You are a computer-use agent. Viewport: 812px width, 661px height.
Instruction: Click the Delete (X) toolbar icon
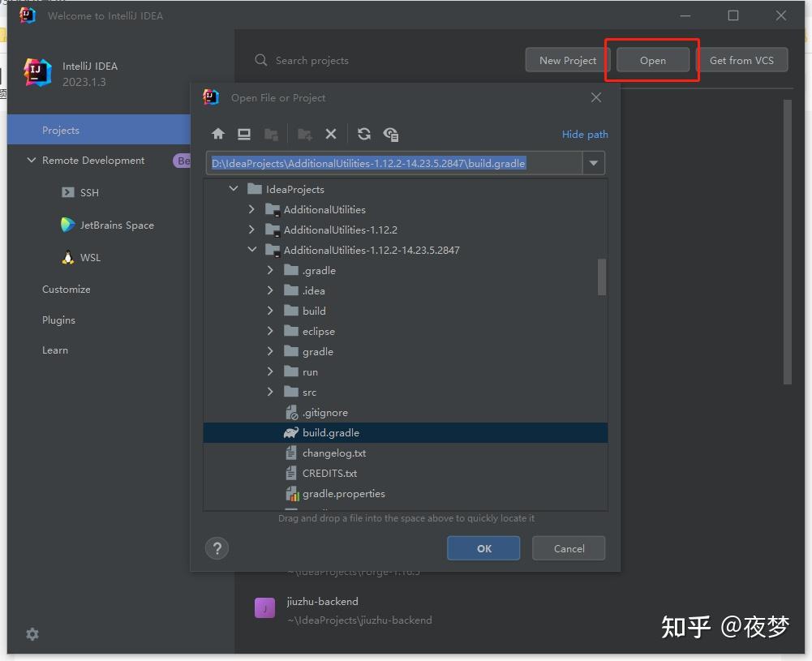click(x=331, y=134)
